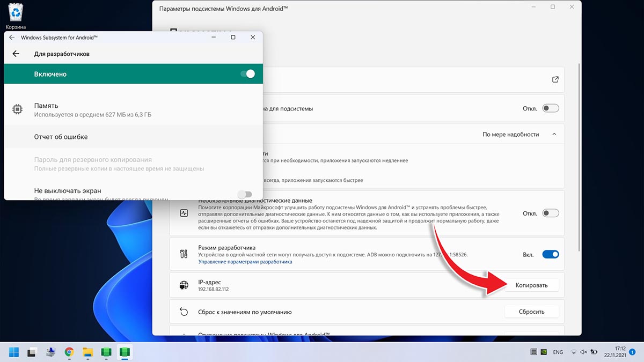The width and height of the screenshot is (644, 362).
Task: Turn off the Режим разработчика toggle
Action: coord(551,254)
